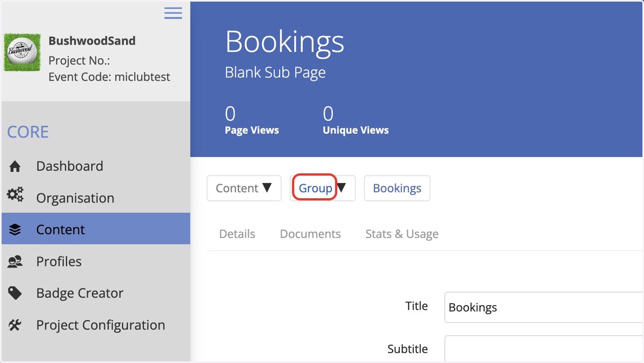Click the CORE section heading

pyautogui.click(x=28, y=132)
